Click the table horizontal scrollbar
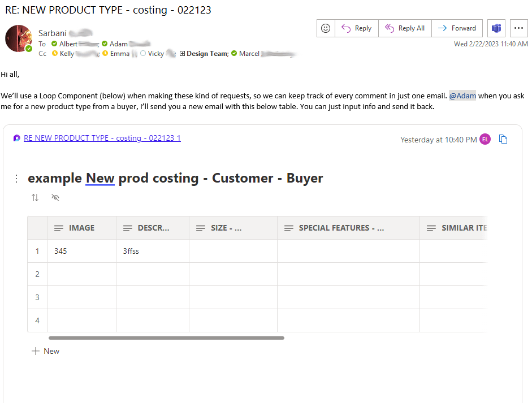 click(166, 338)
